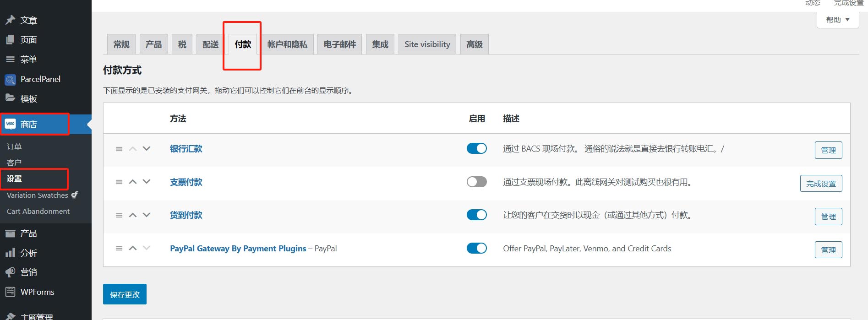Viewport: 868px width, 320px height.
Task: Open WooCommerce 商店 menu icon
Action: 10,124
